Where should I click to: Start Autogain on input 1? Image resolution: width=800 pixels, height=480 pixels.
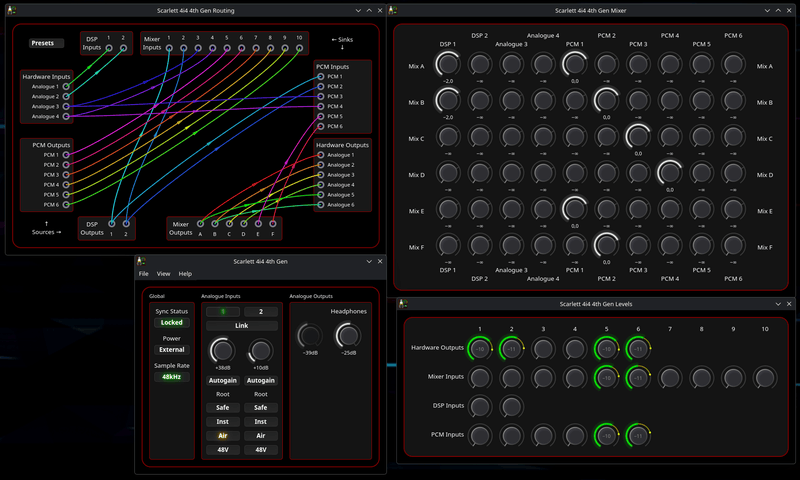click(x=222, y=381)
